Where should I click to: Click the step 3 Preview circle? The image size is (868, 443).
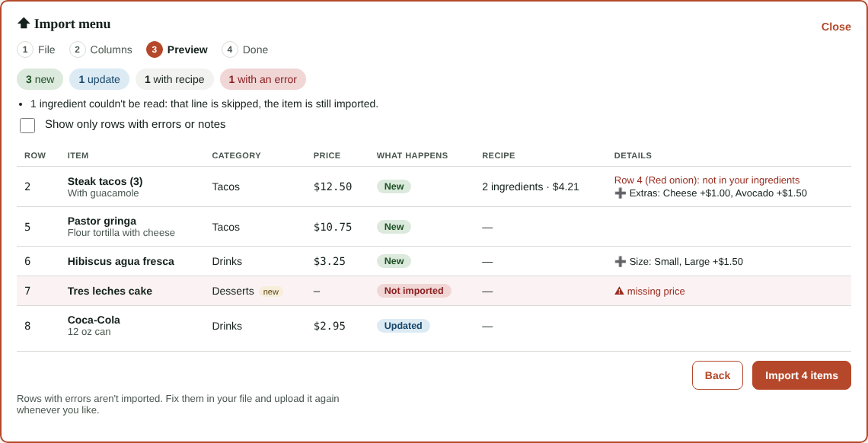(155, 49)
